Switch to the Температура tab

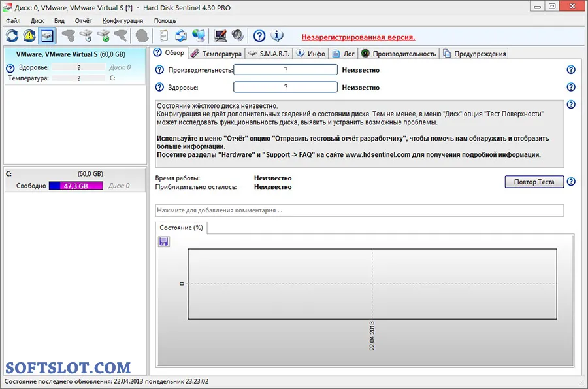click(x=216, y=54)
